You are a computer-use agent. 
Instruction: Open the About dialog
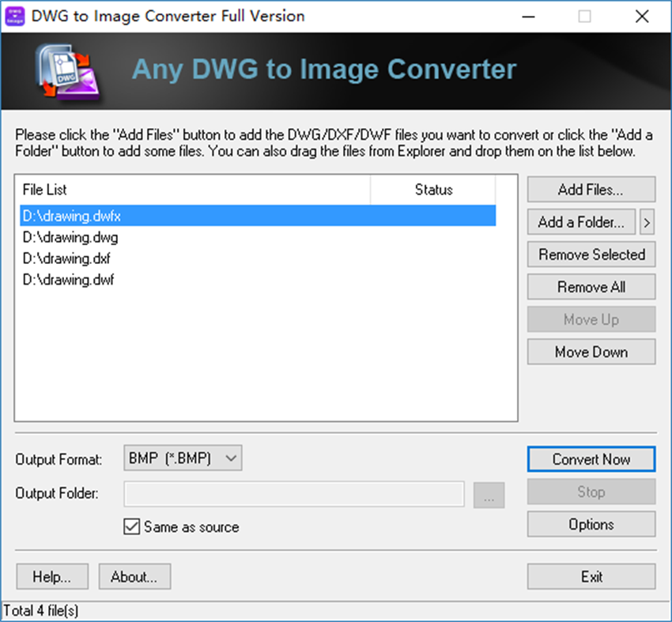134,576
